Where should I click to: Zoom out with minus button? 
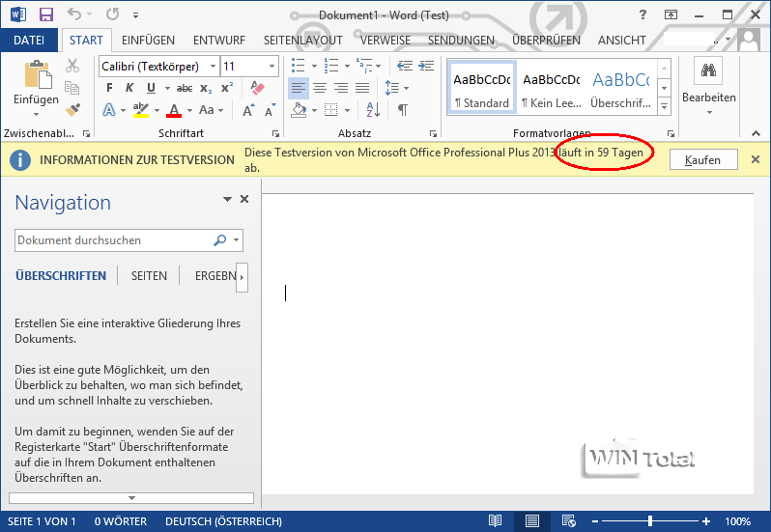click(595, 521)
